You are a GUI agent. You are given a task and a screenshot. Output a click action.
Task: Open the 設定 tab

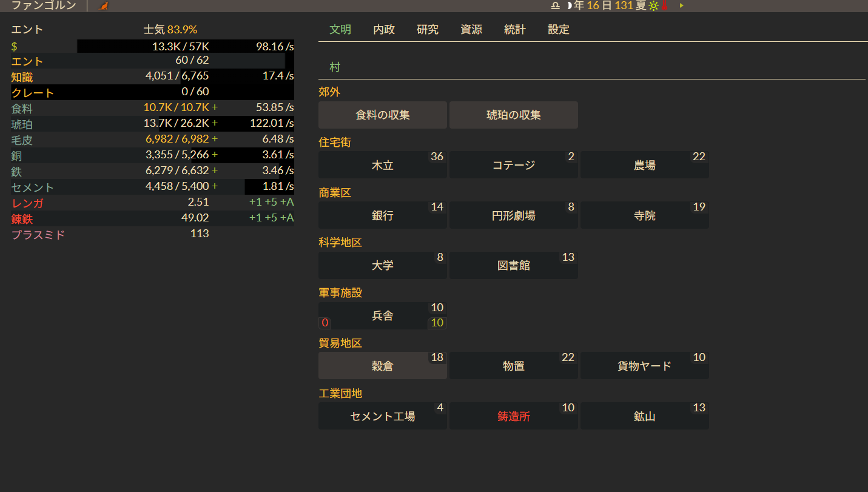tap(559, 30)
